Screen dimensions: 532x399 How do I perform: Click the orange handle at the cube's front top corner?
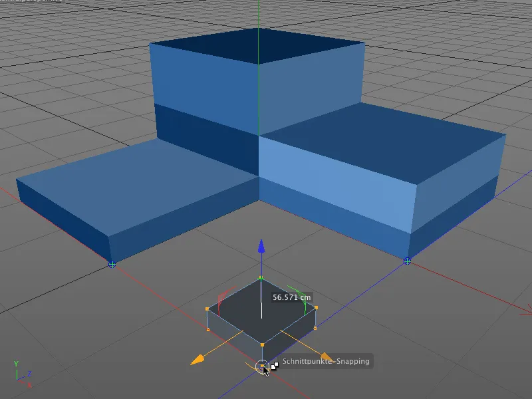point(262,344)
